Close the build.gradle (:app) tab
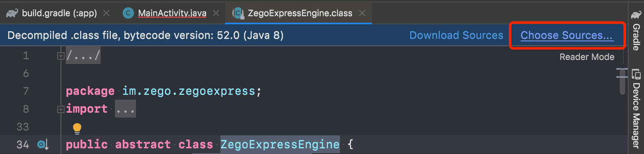This screenshot has height=154, width=644. [106, 13]
